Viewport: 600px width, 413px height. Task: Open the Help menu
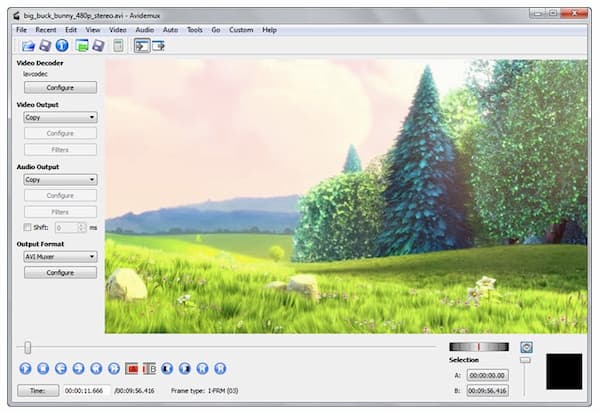click(269, 30)
